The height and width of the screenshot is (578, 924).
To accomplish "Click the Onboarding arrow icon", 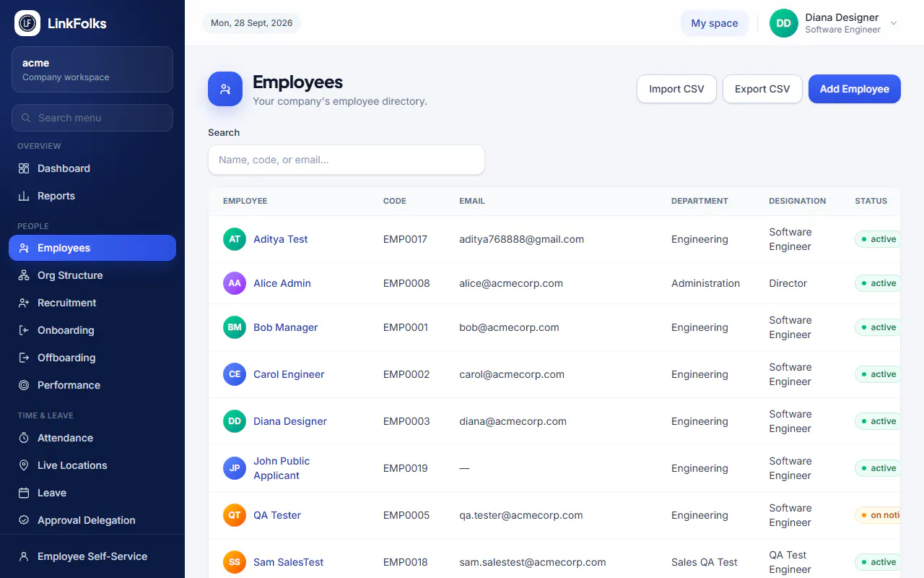I will click(x=24, y=330).
